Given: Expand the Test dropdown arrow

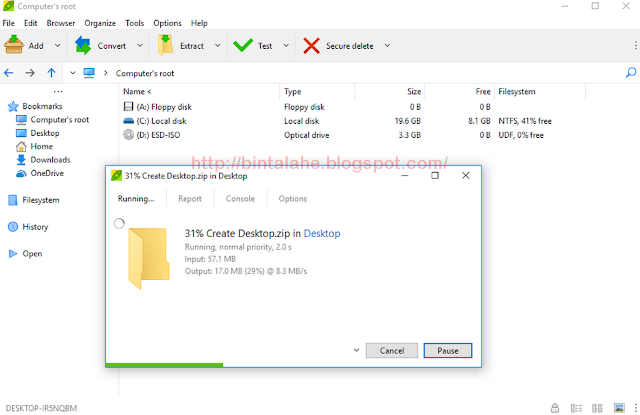Looking at the screenshot, I should coord(286,45).
